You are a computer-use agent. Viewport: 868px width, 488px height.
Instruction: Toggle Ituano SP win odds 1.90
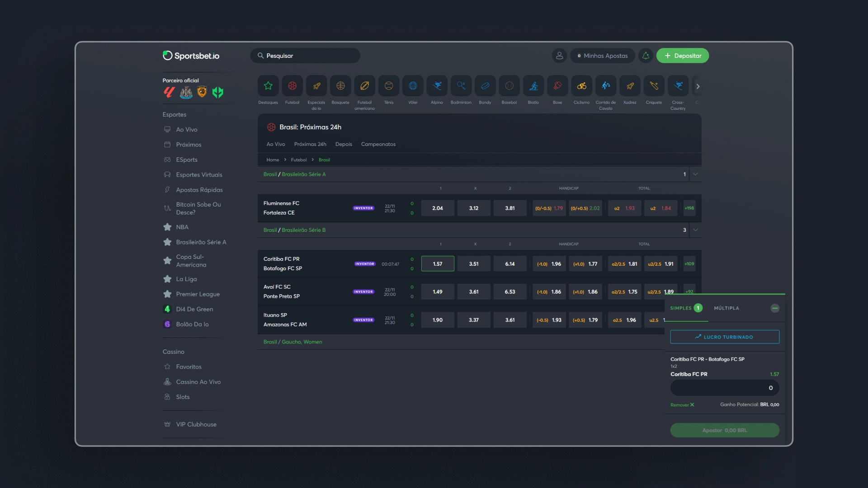click(438, 320)
